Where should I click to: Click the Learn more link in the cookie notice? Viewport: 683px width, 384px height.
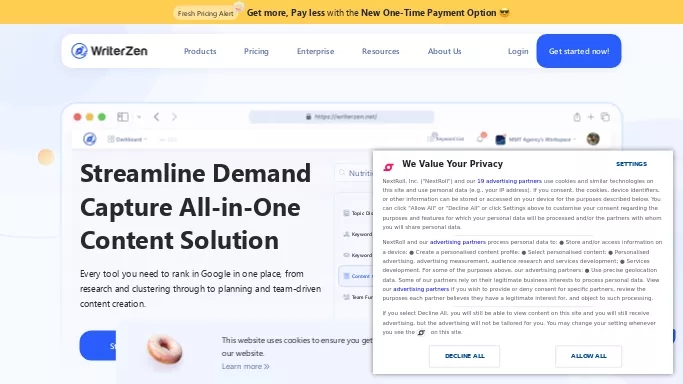245,367
